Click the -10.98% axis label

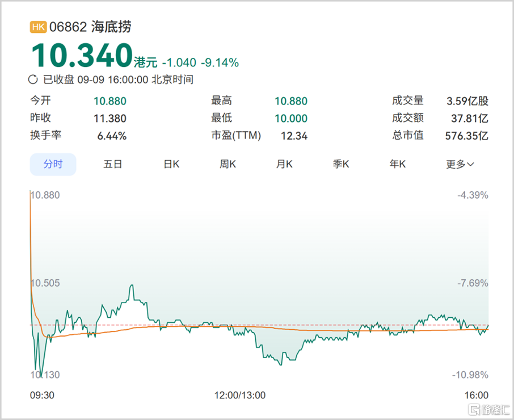(x=470, y=375)
